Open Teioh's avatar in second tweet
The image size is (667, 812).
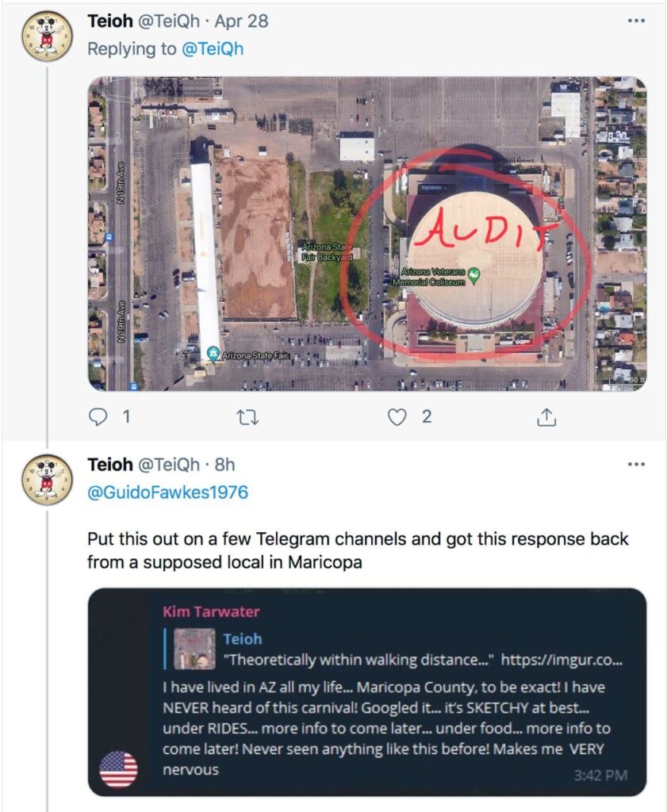coord(47,480)
